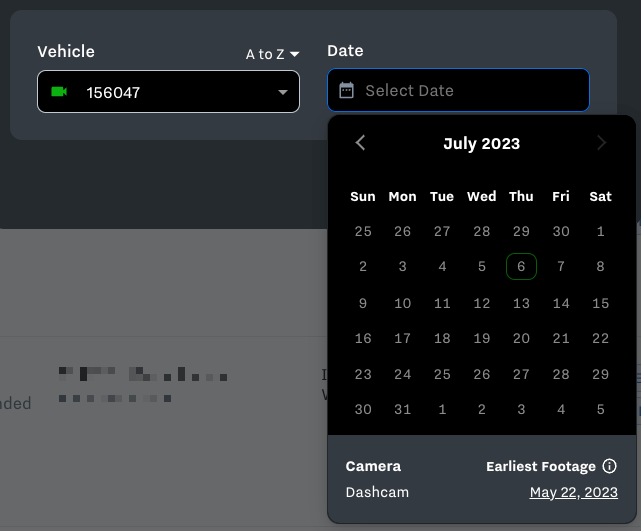Click the calendar icon in Date field

pyautogui.click(x=347, y=90)
